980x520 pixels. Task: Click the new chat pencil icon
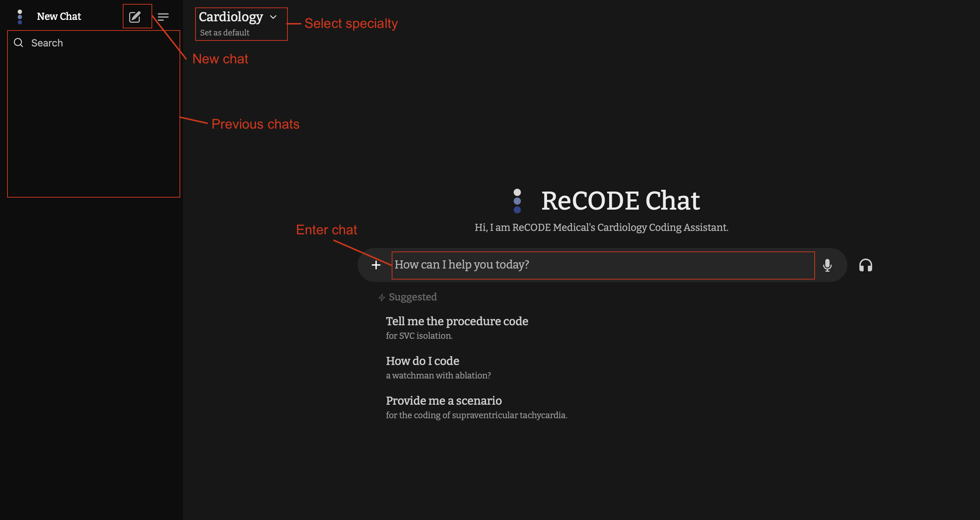point(135,17)
